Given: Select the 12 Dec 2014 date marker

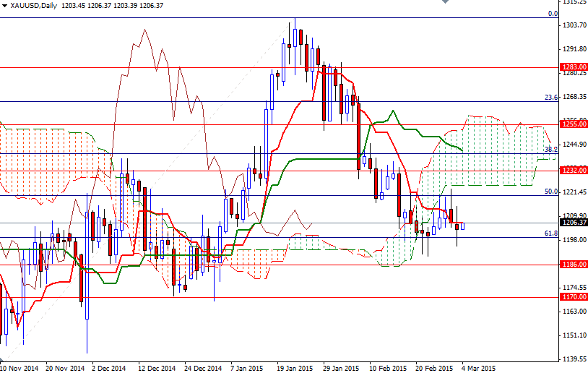Looking at the screenshot, I should pos(156,367).
